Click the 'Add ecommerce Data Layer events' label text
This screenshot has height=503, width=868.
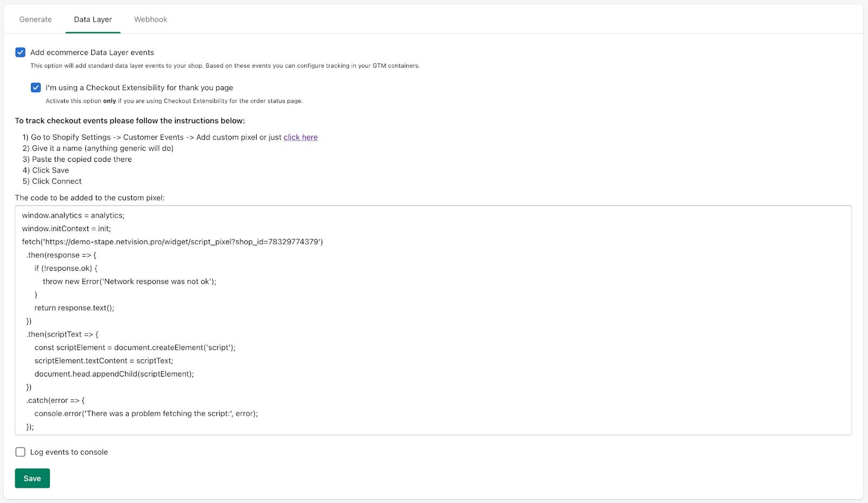92,52
